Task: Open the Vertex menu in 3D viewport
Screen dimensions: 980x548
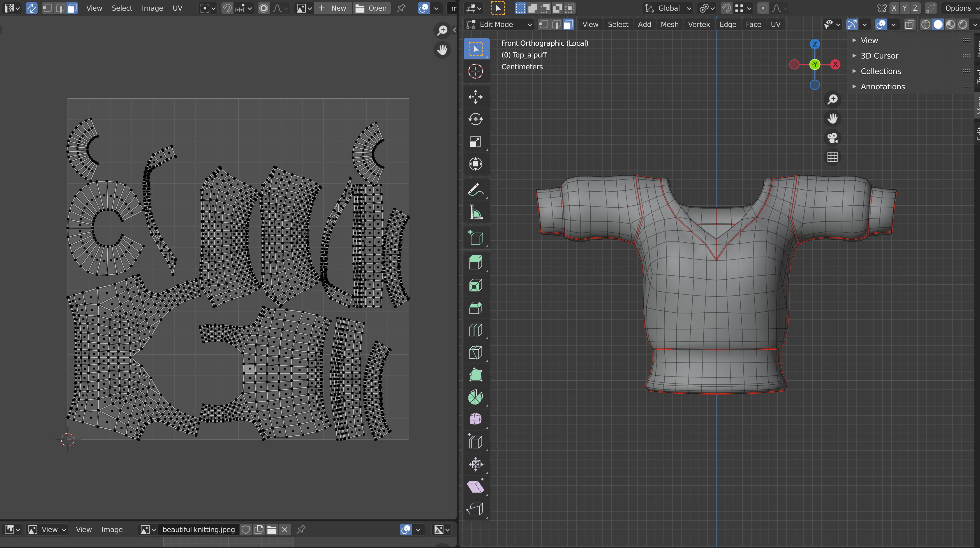Action: coord(699,24)
